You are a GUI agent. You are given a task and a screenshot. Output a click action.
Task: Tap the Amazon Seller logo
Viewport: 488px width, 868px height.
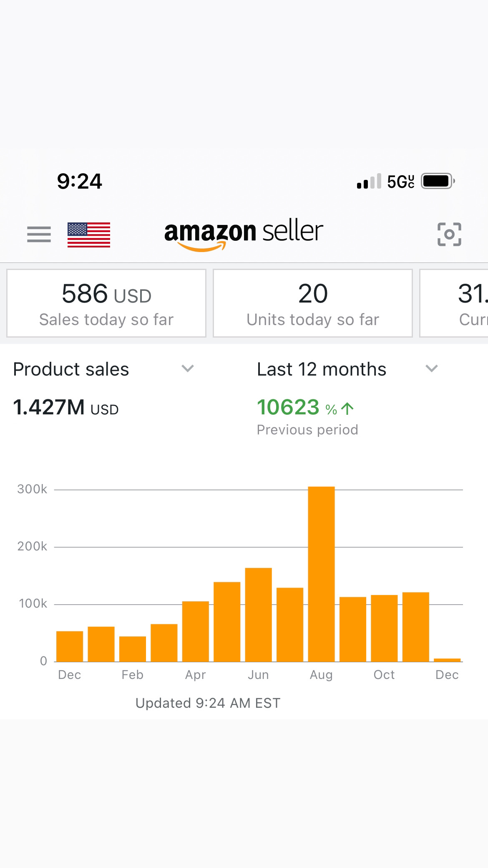244,234
